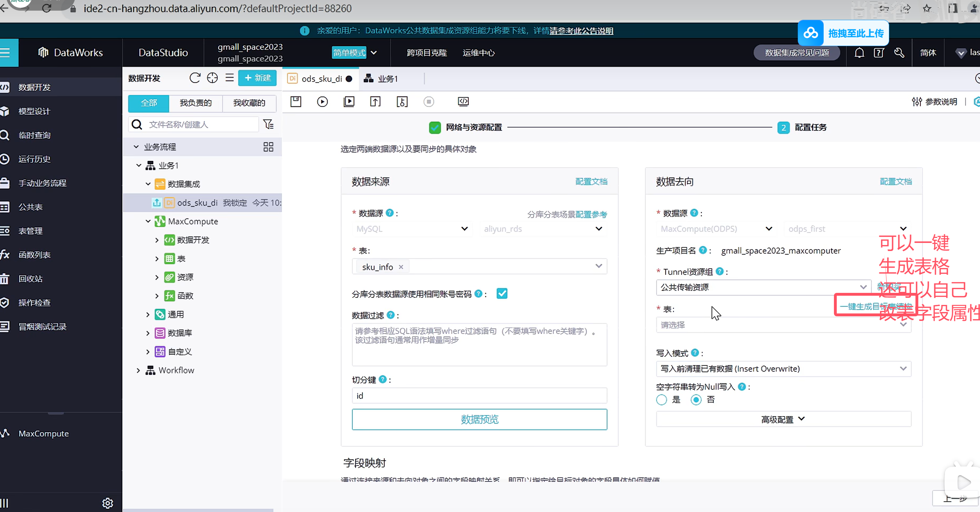Open the notification bell icon
Image resolution: width=980 pixels, height=512 pixels.
tap(859, 53)
